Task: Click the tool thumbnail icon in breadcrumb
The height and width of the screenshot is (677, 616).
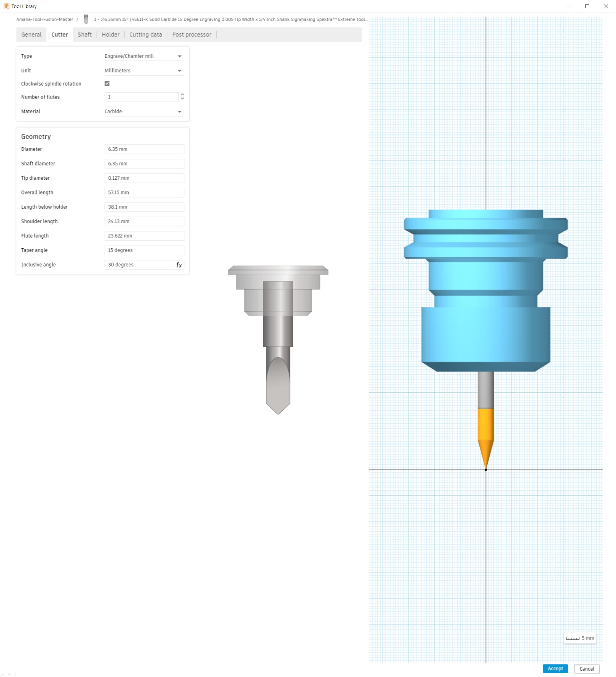Action: 86,19
